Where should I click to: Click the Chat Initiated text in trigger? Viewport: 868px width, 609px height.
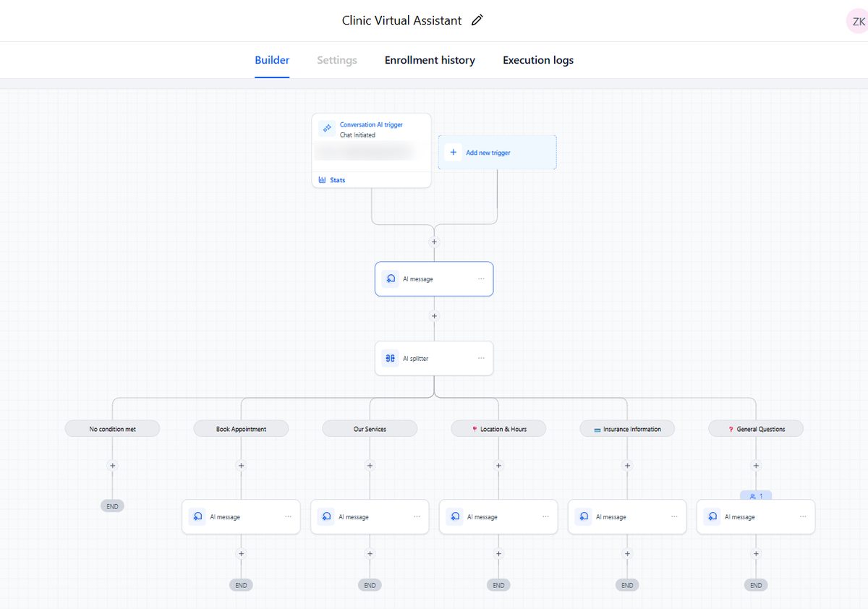pos(357,135)
